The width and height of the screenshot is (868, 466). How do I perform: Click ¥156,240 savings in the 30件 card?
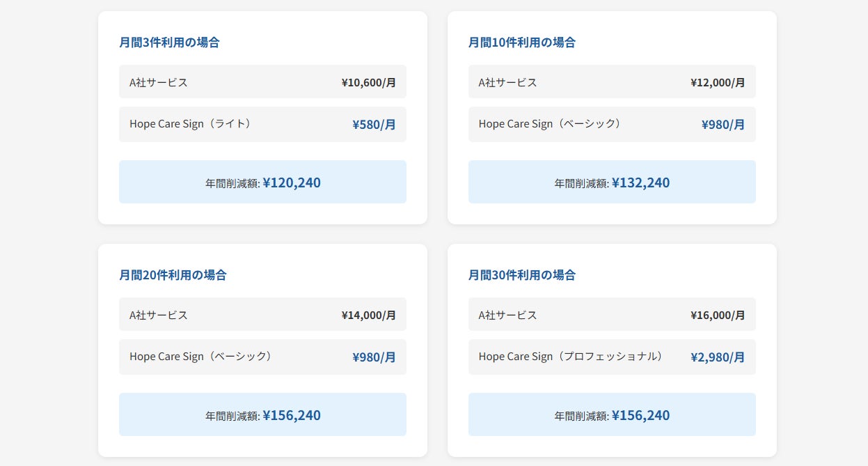[x=612, y=415]
